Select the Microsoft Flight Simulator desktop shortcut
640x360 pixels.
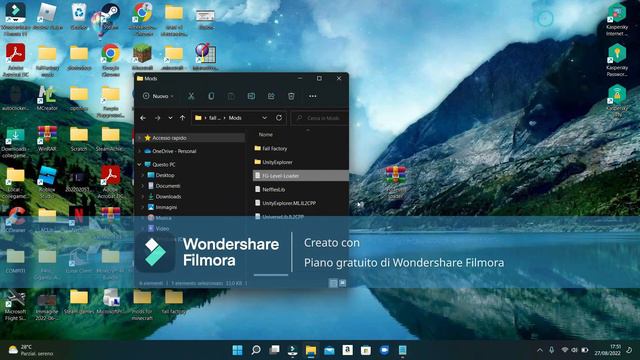click(16, 304)
